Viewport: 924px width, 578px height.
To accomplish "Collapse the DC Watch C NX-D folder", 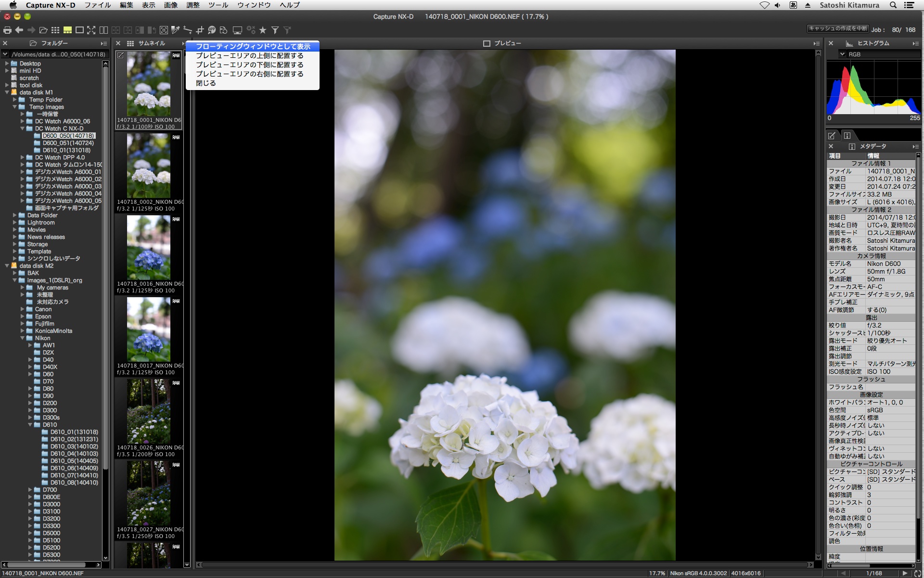I will (x=23, y=129).
